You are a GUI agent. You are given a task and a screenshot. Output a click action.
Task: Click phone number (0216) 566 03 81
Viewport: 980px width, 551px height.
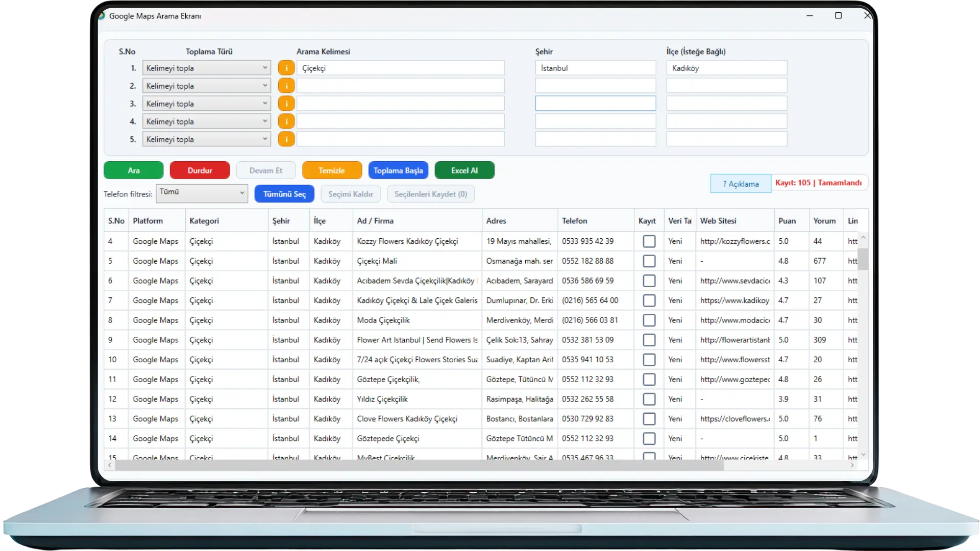click(x=590, y=320)
